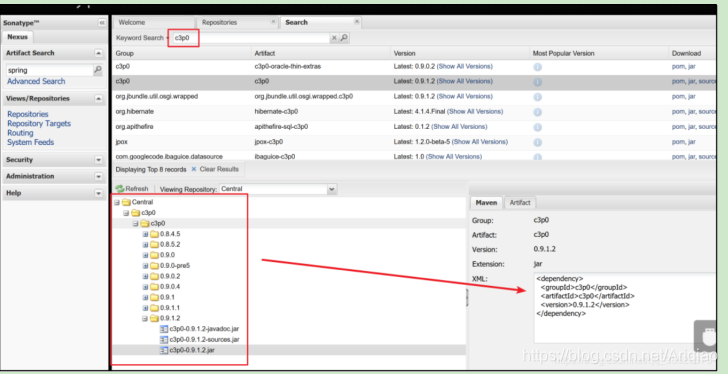Sort by Most Popular Version column
This screenshot has height=374, width=728.
point(599,53)
